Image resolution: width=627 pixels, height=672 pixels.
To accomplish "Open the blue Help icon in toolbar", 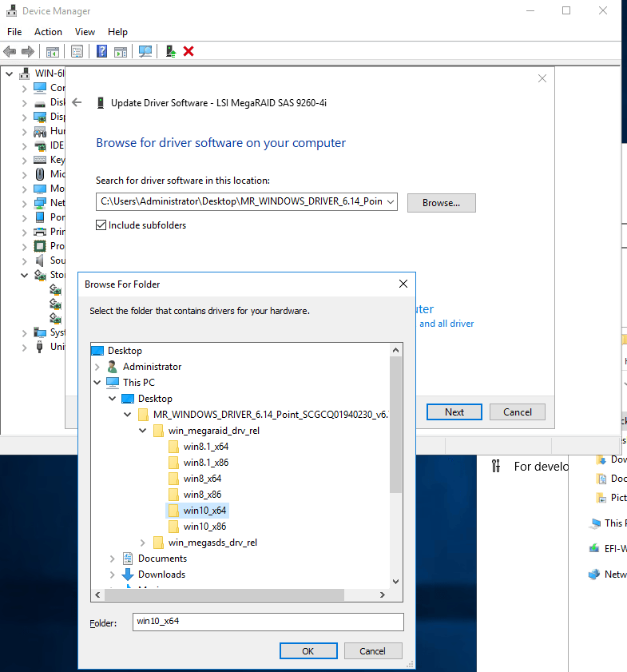I will pyautogui.click(x=101, y=51).
